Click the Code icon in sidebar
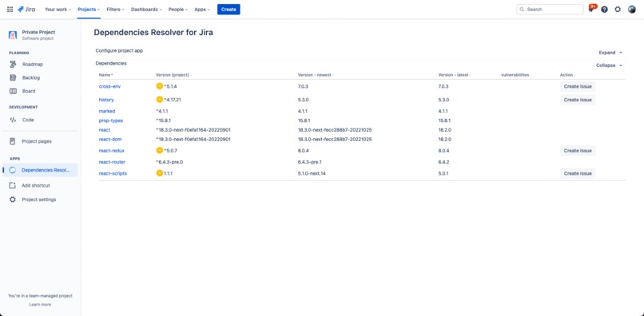 click(13, 120)
